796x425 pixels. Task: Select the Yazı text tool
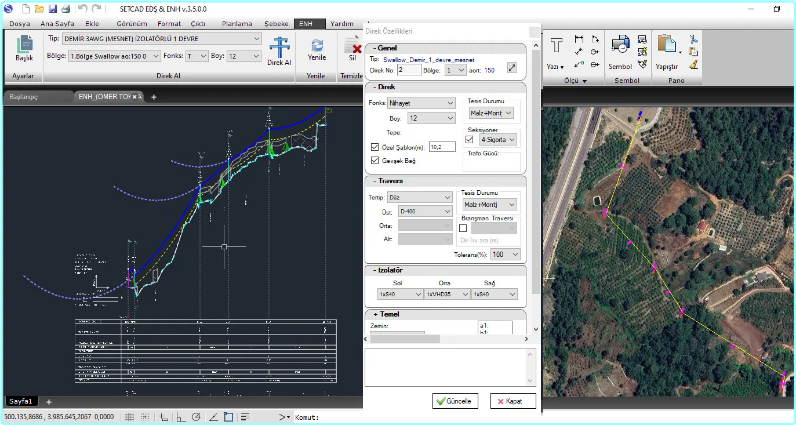[x=556, y=47]
